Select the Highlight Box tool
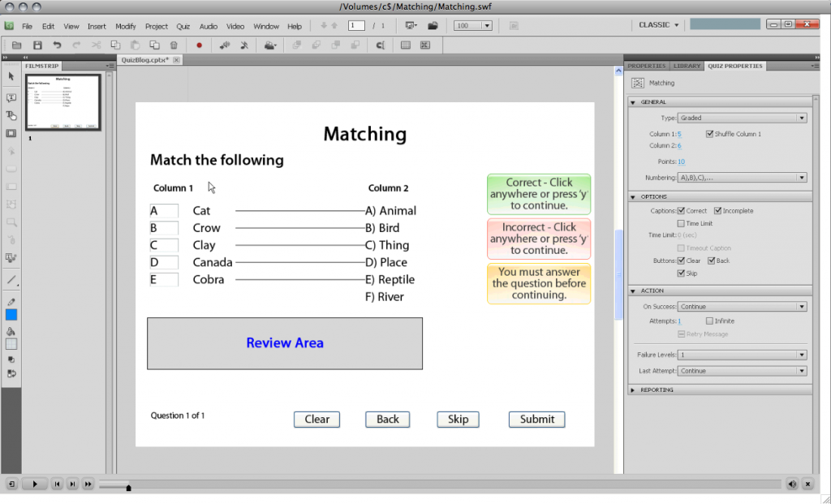This screenshot has width=831, height=504. [11, 132]
